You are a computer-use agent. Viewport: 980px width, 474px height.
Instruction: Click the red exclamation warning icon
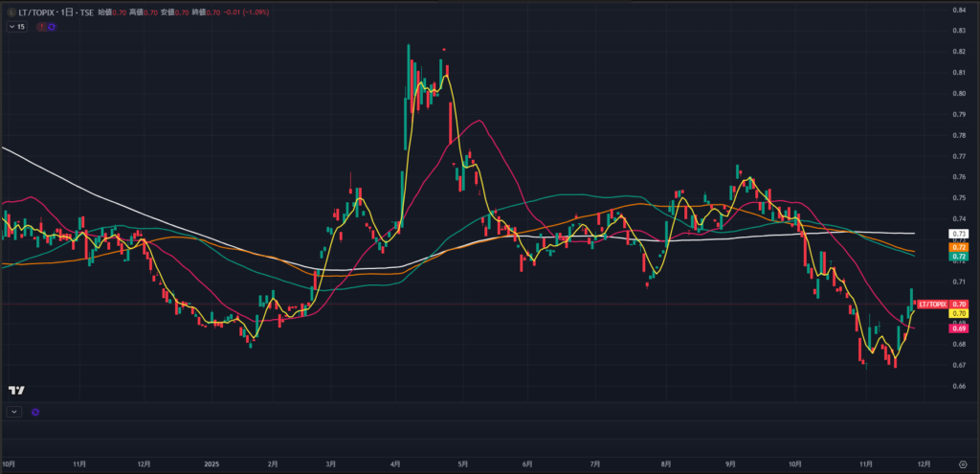click(x=41, y=27)
